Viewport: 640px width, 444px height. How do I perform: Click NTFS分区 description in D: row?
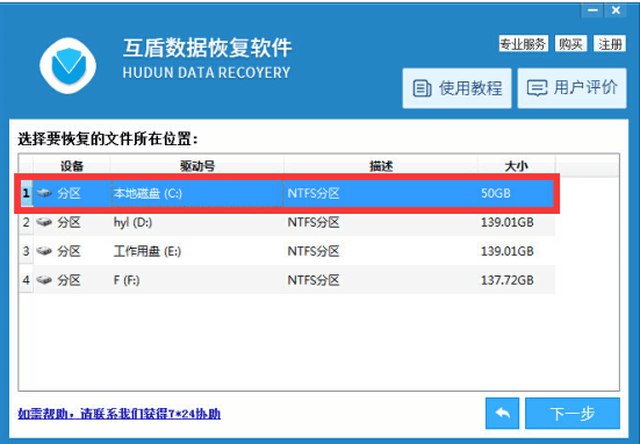(x=313, y=222)
